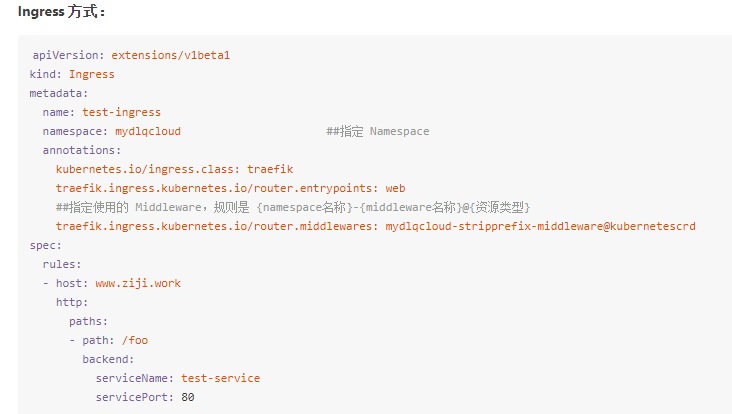Click the test-ingress name value
Screen dimensions: 732x414
click(121, 112)
